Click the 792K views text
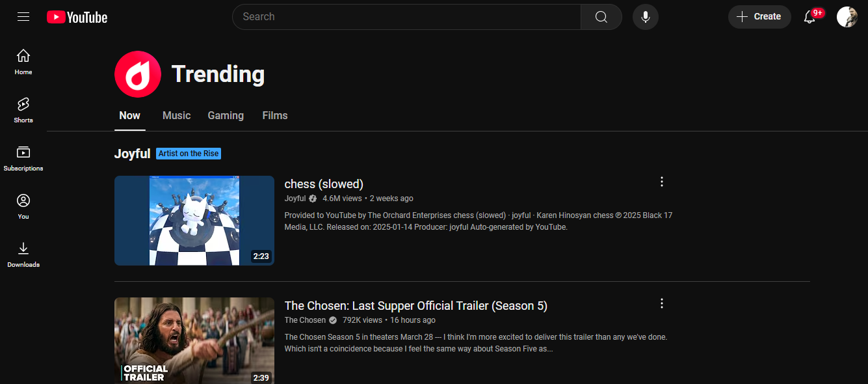 tap(362, 320)
